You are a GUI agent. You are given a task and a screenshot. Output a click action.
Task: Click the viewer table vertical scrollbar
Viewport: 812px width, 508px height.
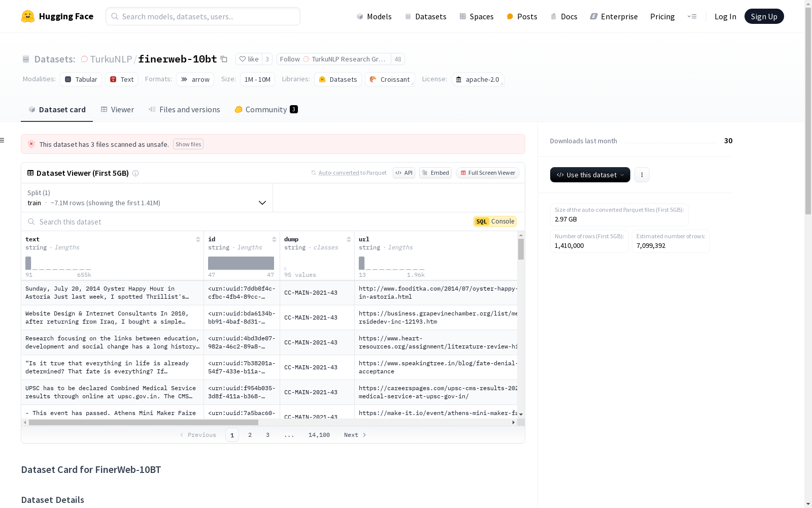pyautogui.click(x=521, y=249)
